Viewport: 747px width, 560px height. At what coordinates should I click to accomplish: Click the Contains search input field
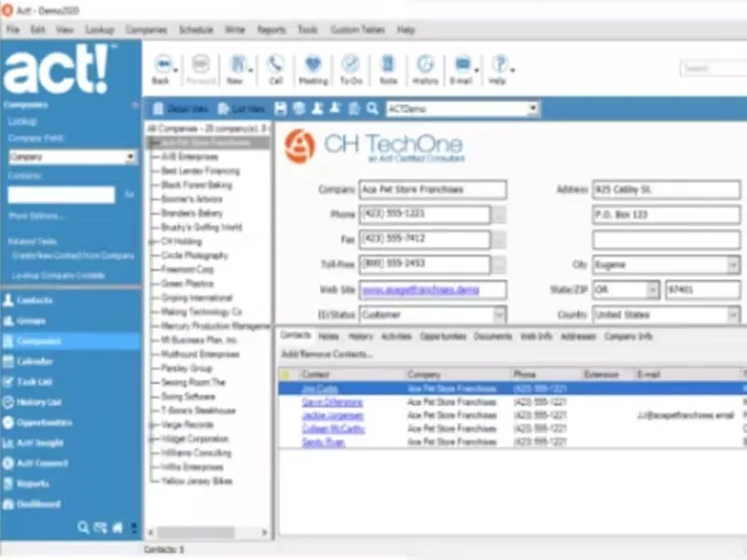[61, 195]
